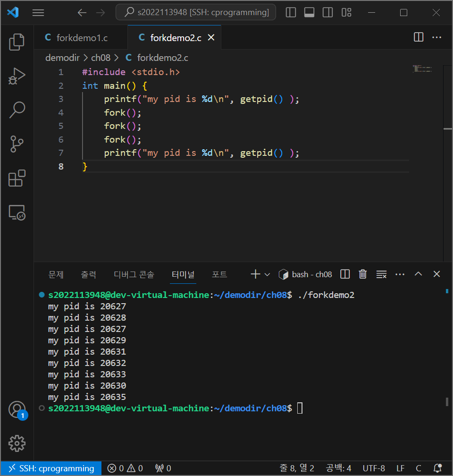Open errors and warnings status item

pyautogui.click(x=125, y=468)
